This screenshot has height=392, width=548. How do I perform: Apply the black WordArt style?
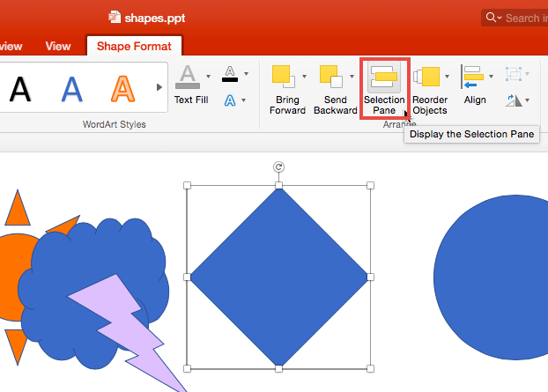(20, 88)
